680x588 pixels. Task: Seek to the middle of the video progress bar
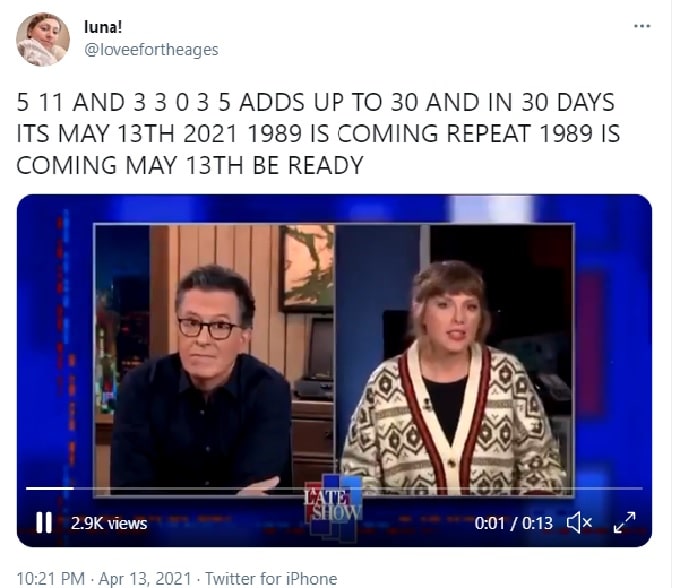(334, 488)
